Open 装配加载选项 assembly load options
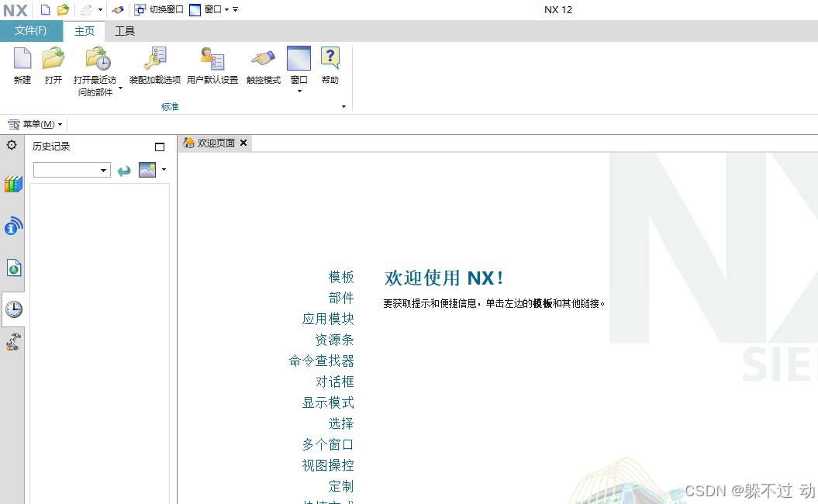This screenshot has width=818, height=504. [155, 58]
